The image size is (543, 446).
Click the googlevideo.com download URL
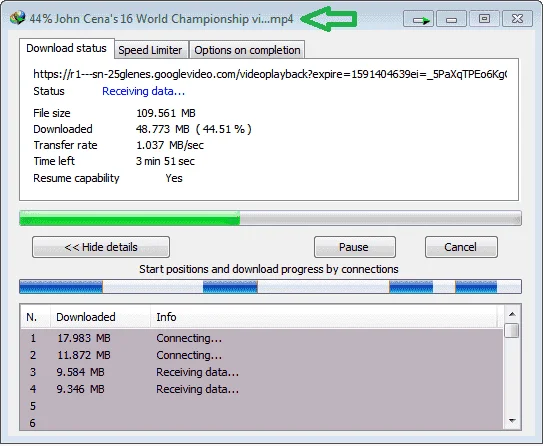pos(270,74)
